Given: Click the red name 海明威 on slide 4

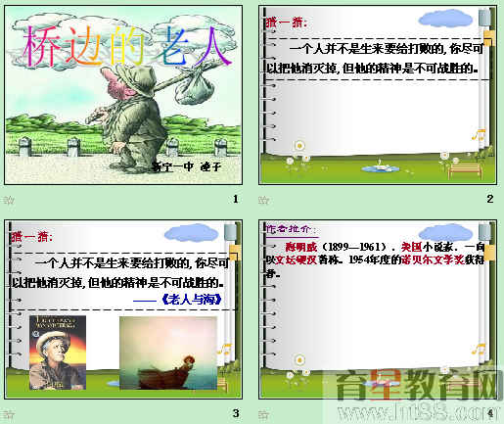Looking at the screenshot, I should coord(300,247).
